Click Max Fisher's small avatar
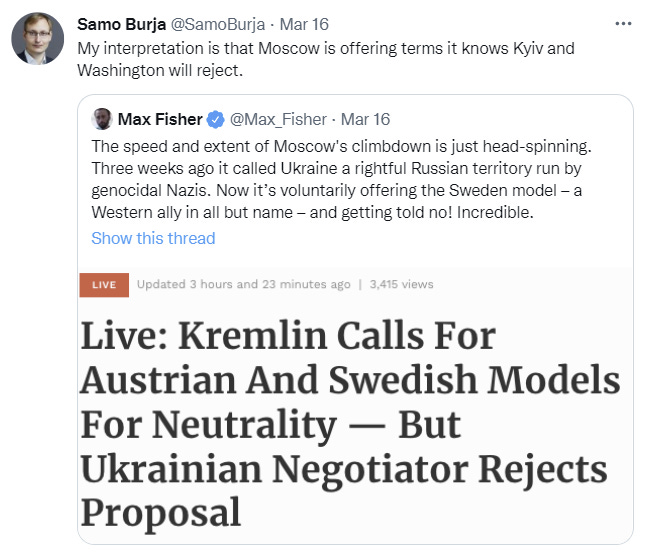646x552 pixels. 102,120
